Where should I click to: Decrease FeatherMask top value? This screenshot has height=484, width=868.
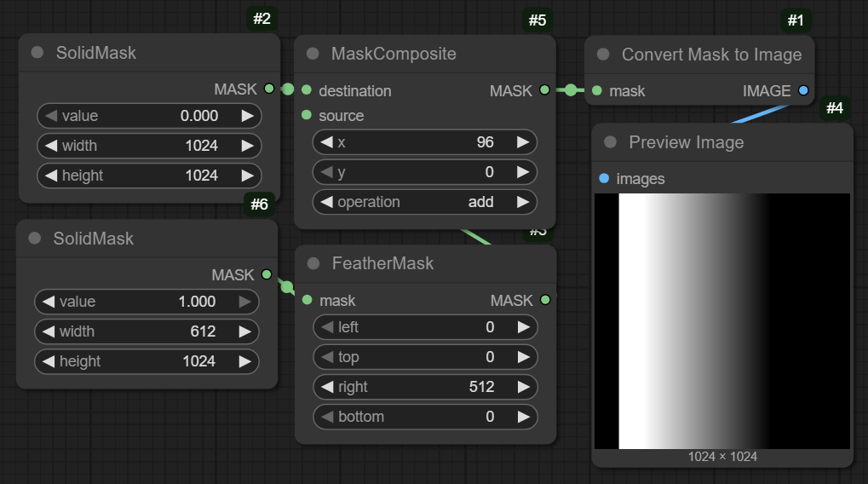click(x=327, y=357)
